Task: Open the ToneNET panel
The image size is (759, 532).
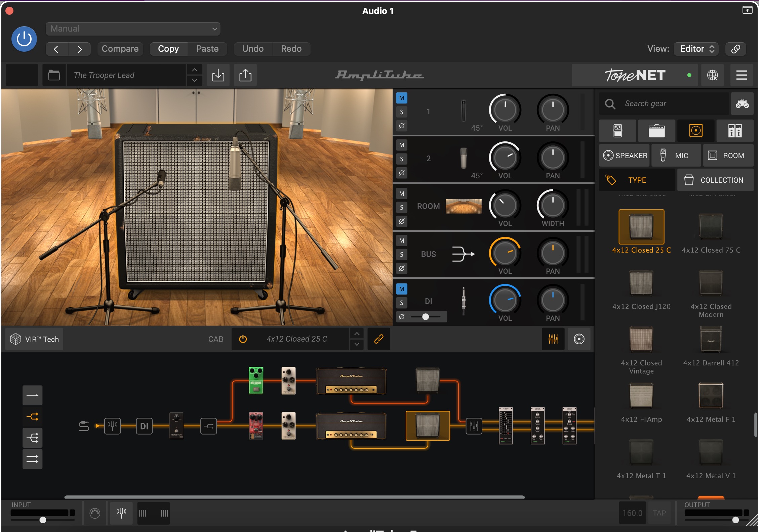Action: [x=635, y=75]
